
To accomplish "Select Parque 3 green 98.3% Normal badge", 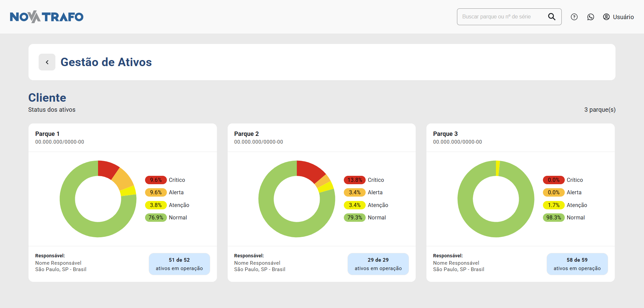I will (x=553, y=217).
